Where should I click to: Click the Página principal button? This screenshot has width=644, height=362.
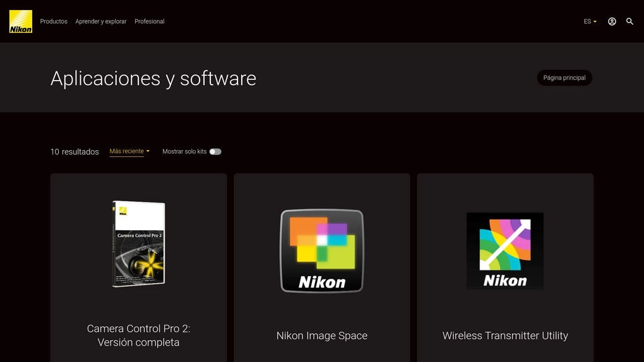click(x=564, y=78)
